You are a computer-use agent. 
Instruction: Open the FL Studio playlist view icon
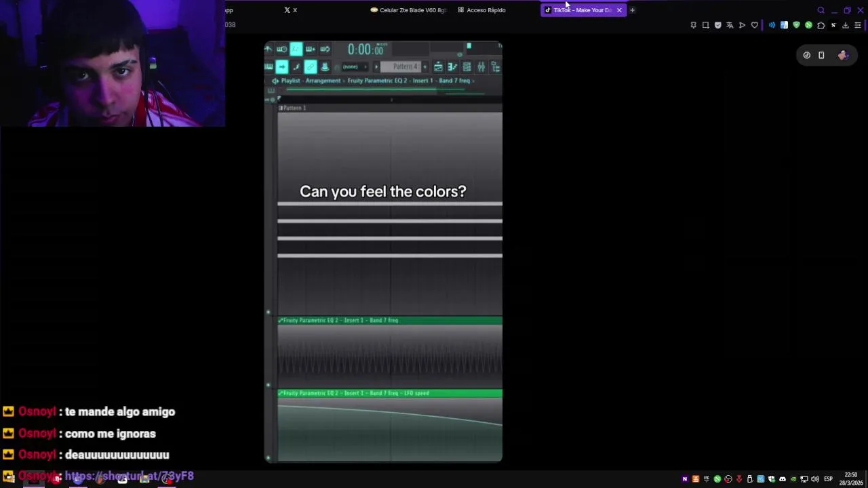coord(438,66)
